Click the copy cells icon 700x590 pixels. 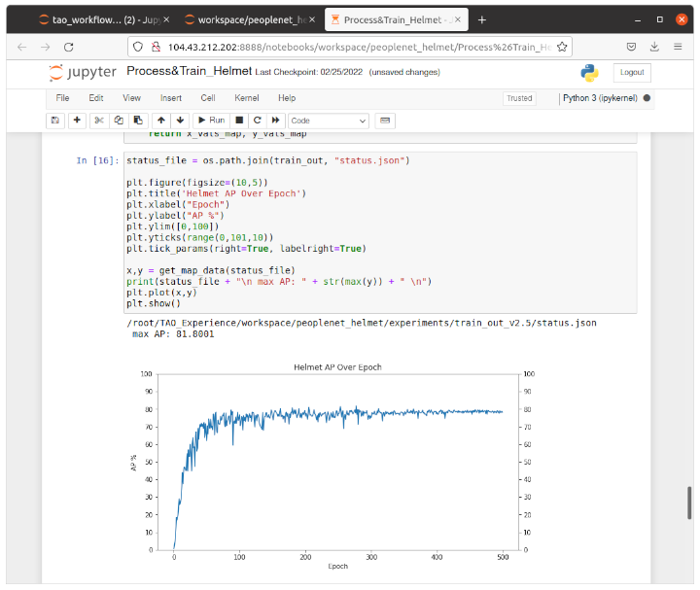coord(116,121)
